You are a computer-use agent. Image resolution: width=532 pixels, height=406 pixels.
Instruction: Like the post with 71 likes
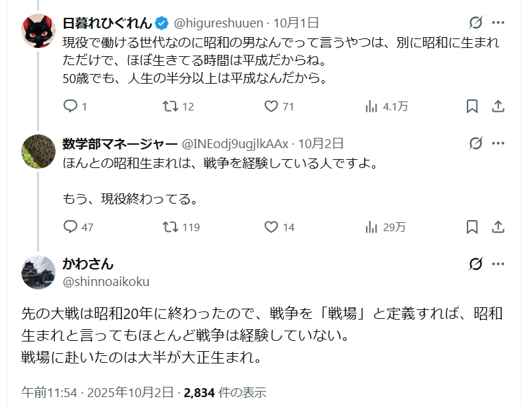click(271, 106)
